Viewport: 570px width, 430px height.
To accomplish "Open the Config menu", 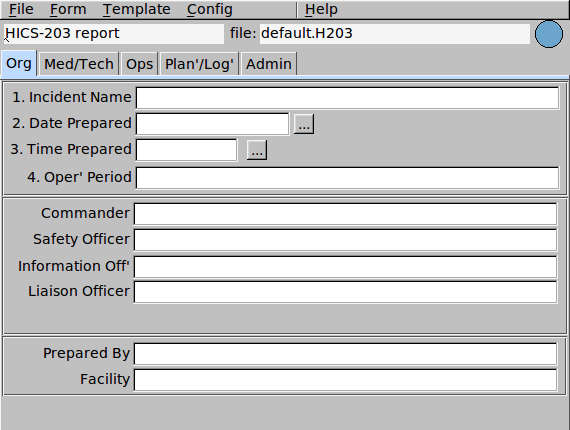I will (x=209, y=9).
